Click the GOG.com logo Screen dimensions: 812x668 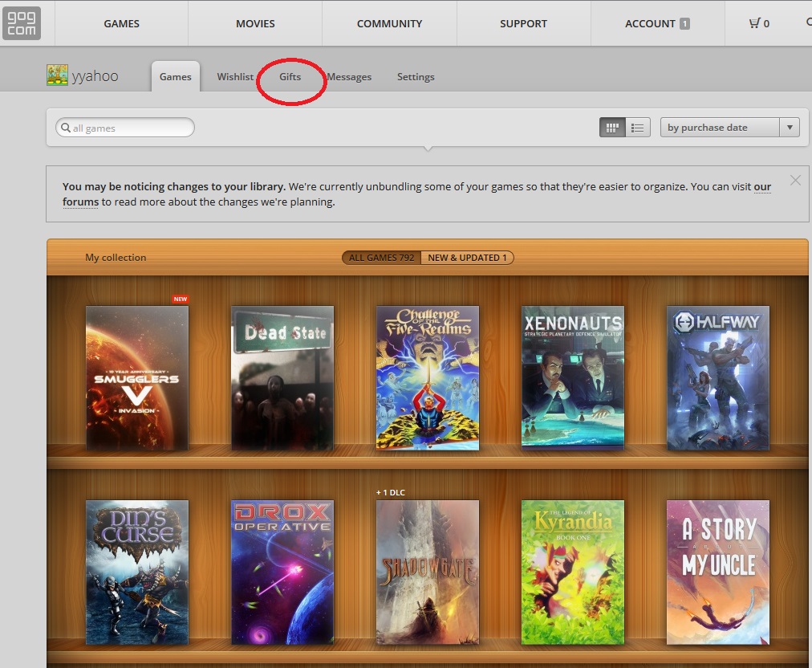tap(21, 23)
